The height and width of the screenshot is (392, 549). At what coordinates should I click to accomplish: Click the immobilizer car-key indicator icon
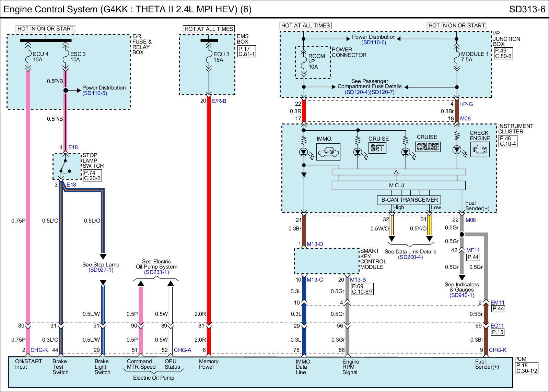coord(328,152)
